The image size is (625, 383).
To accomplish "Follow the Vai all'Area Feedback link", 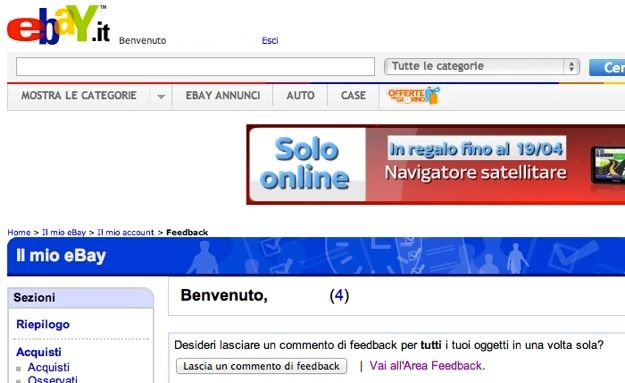I will (x=427, y=365).
